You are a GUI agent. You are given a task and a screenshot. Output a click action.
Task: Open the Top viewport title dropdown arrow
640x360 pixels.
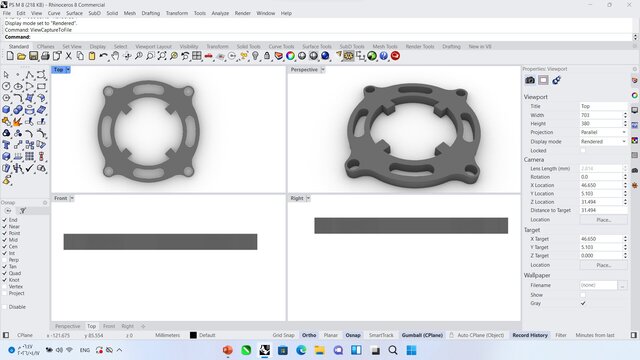(68, 70)
